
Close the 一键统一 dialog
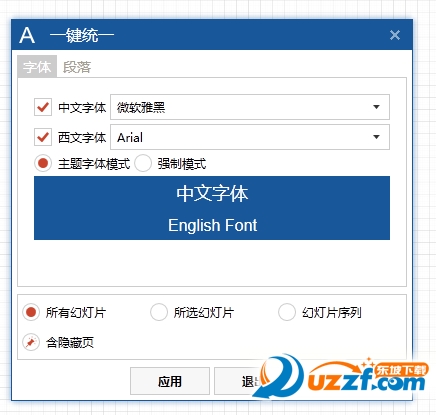coord(395,35)
